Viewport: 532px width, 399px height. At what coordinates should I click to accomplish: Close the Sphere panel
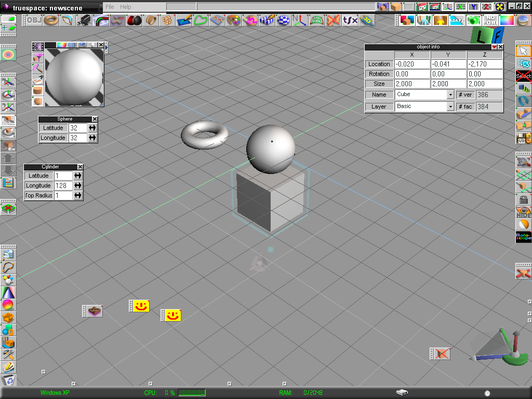[95, 119]
